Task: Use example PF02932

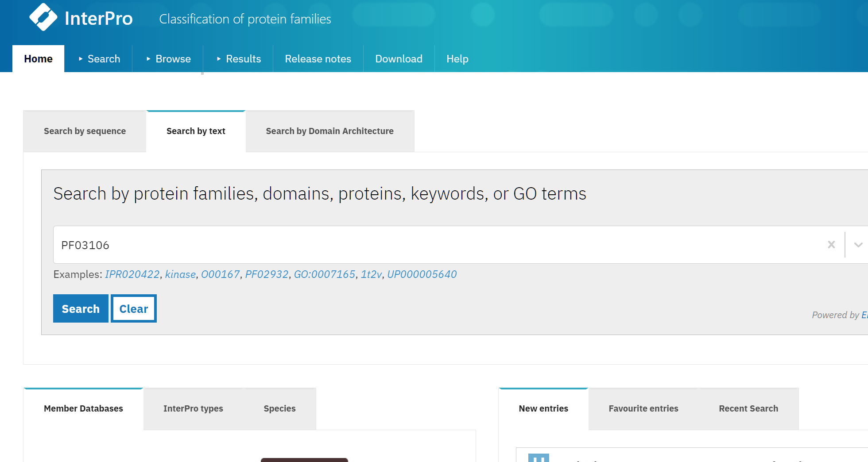Action: coord(267,274)
